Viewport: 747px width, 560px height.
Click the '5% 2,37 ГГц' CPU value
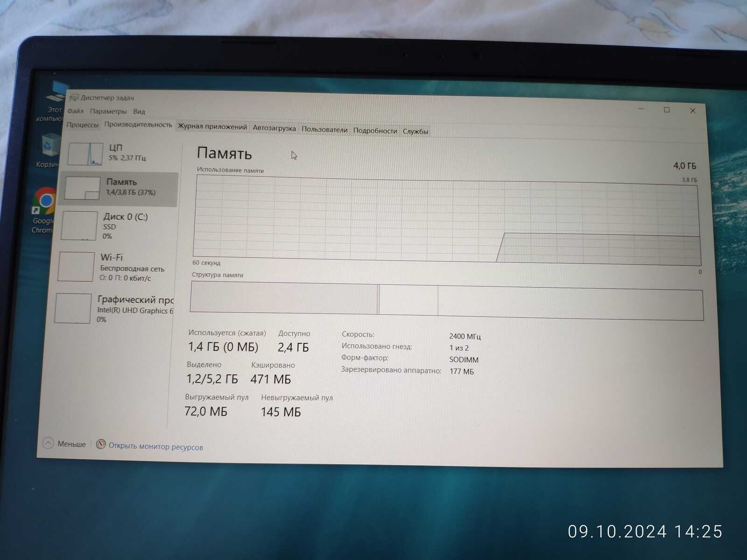tap(127, 158)
